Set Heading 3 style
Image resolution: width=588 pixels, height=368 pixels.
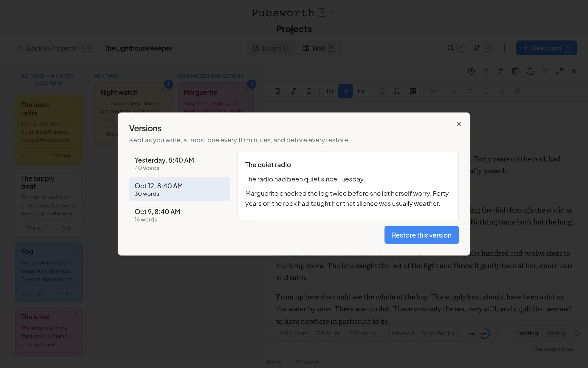[x=361, y=91]
